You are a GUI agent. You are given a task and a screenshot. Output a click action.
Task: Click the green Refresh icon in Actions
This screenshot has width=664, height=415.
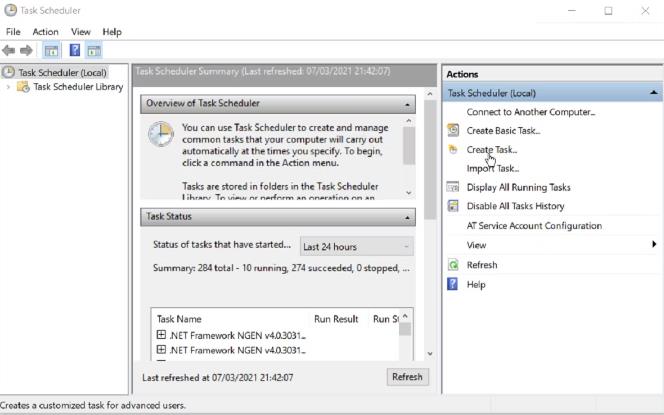[x=453, y=265]
